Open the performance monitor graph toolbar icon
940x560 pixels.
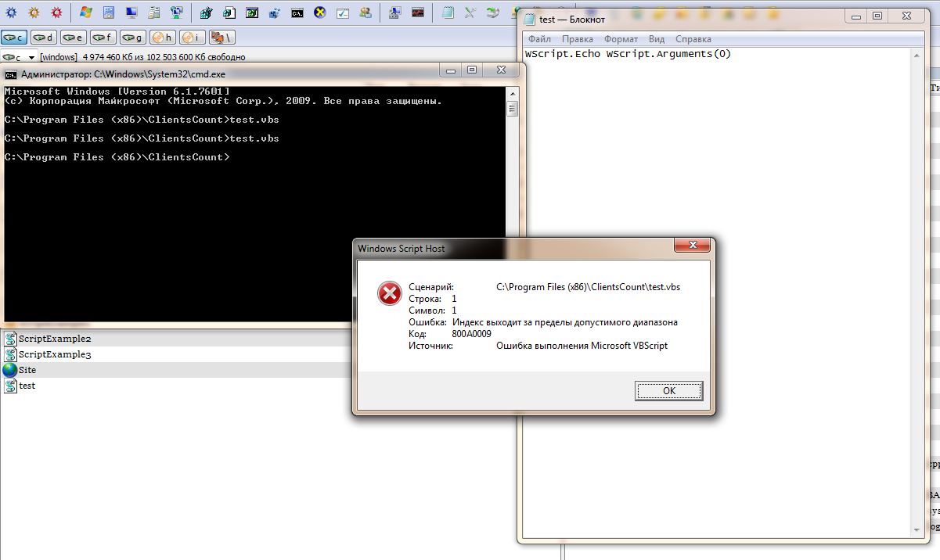click(419, 13)
